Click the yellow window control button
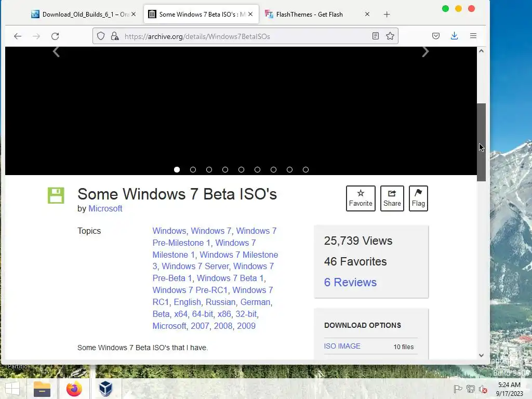 (x=458, y=8)
